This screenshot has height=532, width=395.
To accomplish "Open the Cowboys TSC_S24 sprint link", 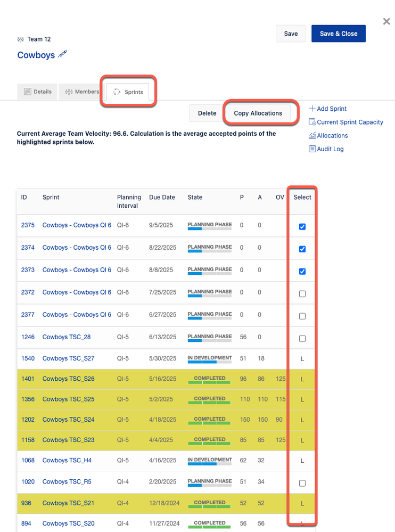I will tap(68, 420).
